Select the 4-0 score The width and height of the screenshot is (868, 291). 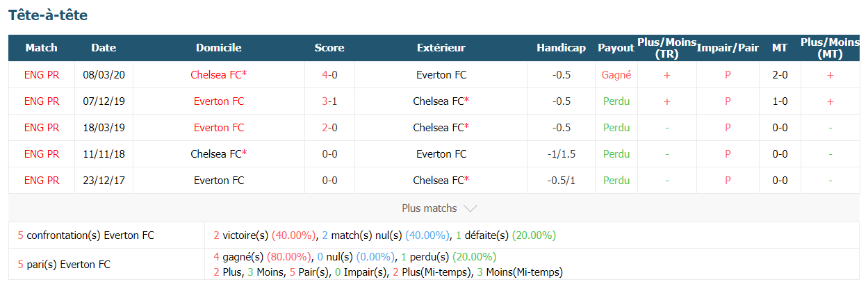tap(329, 75)
